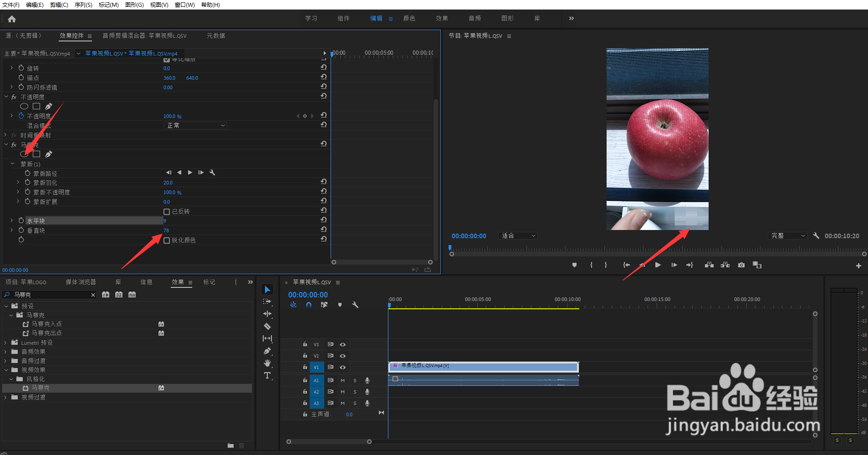868x455 pixels.
Task: Click the 垂直块 value 78
Action: 166,230
